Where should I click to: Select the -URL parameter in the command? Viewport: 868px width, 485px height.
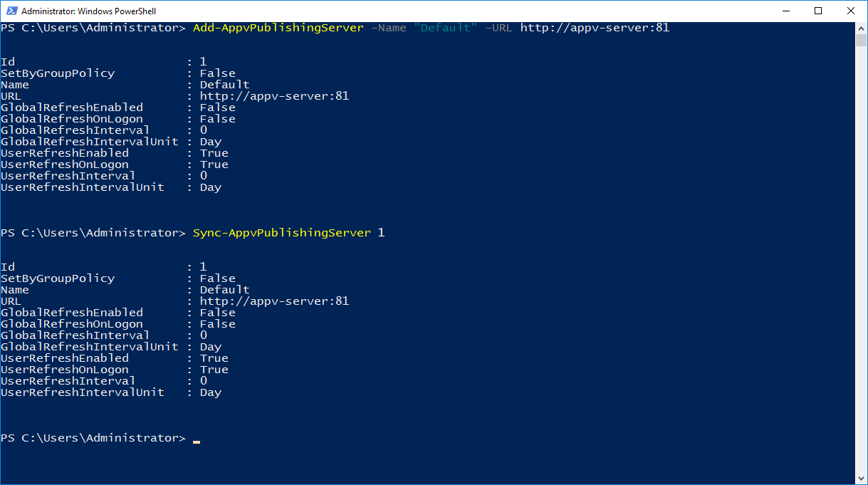coord(499,28)
